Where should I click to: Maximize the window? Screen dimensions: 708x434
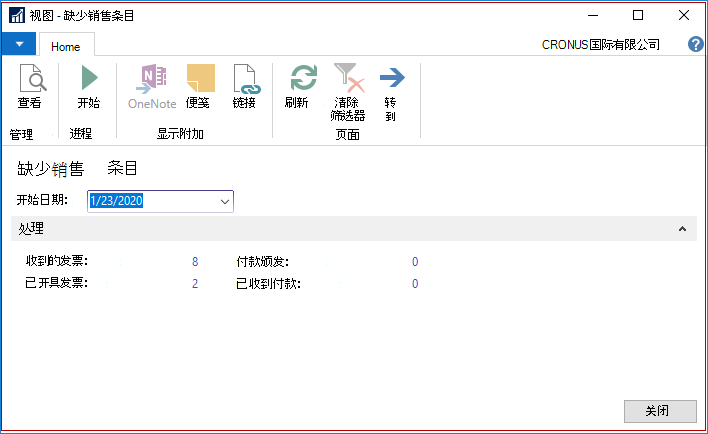point(638,15)
